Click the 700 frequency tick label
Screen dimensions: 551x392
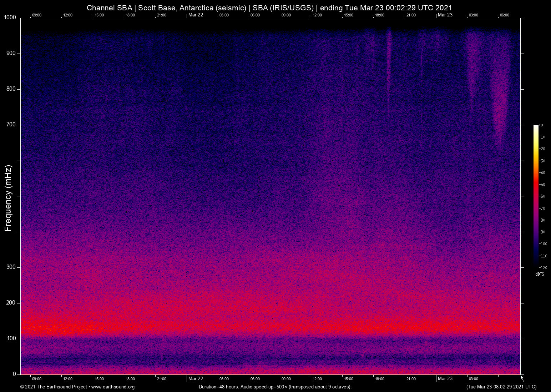click(11, 125)
